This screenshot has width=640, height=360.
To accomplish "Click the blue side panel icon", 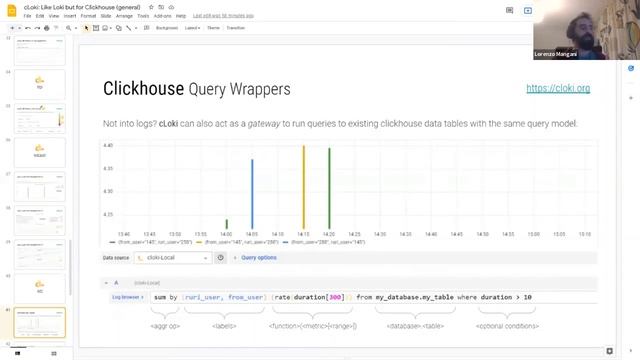I will (631, 68).
